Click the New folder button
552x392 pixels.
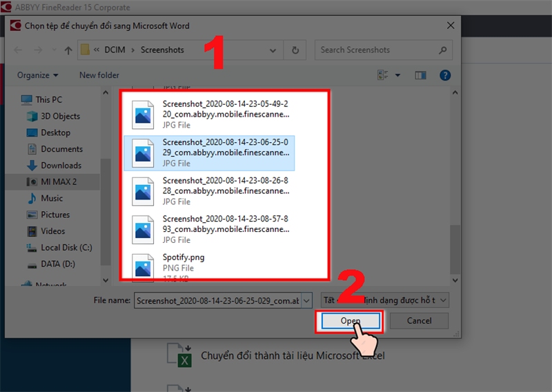click(99, 75)
